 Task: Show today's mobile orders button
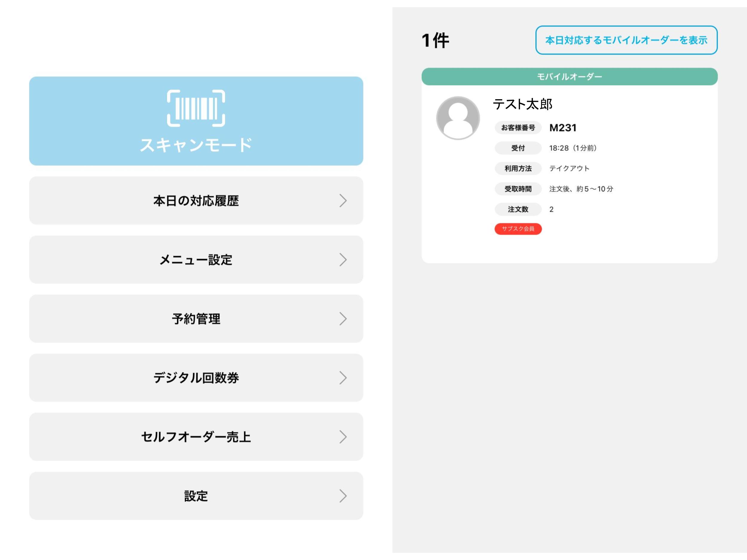pos(626,40)
